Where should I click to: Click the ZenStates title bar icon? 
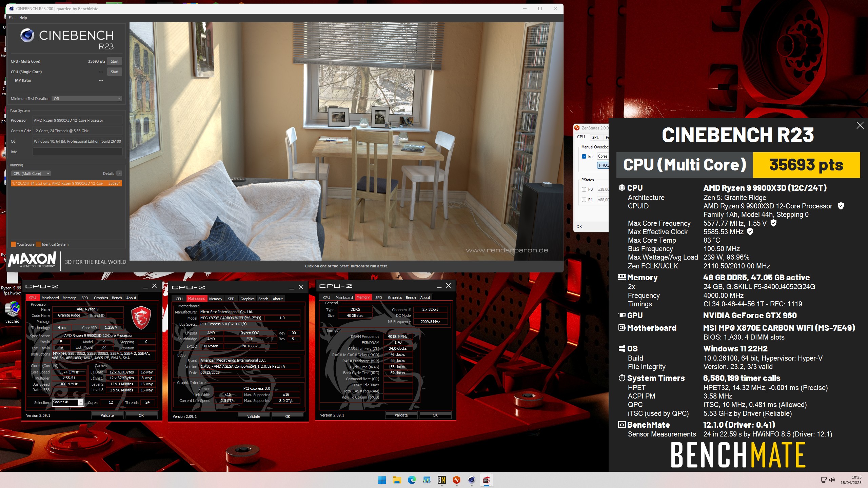[x=577, y=128]
